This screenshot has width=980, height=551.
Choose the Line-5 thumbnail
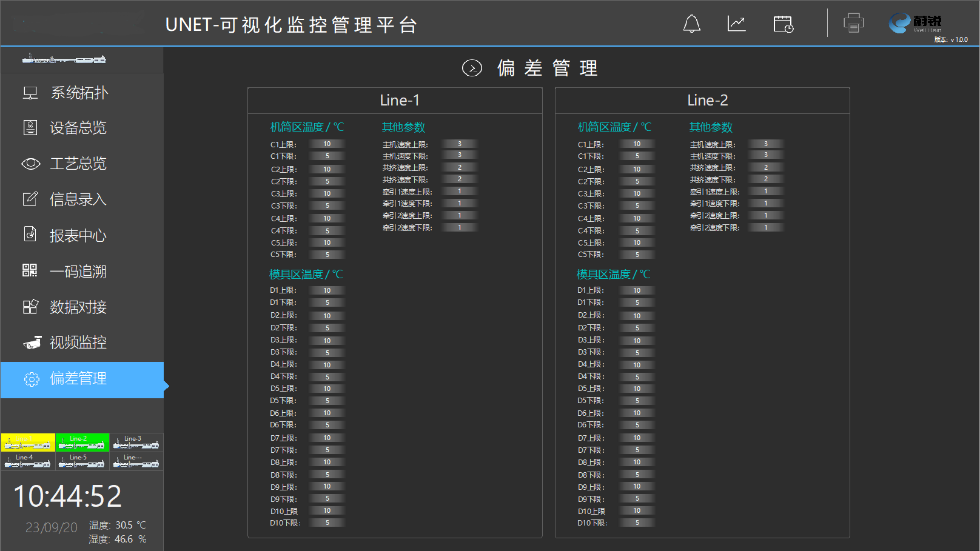click(82, 461)
